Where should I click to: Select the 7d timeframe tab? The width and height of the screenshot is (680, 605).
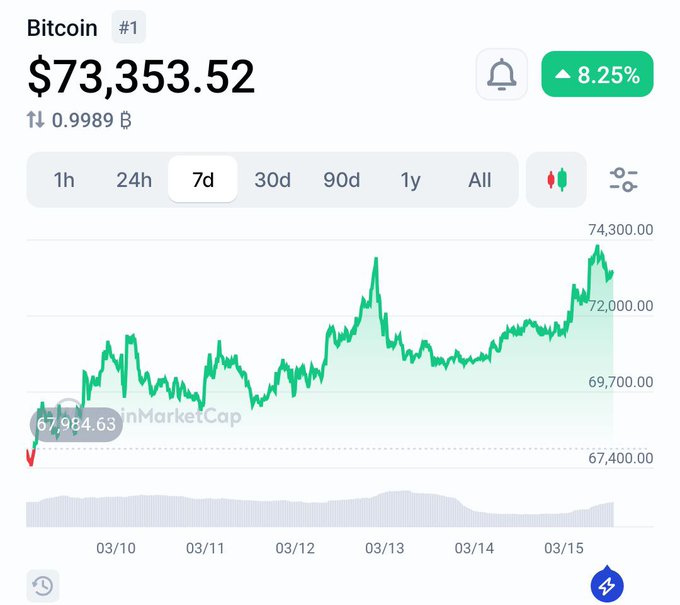(203, 180)
